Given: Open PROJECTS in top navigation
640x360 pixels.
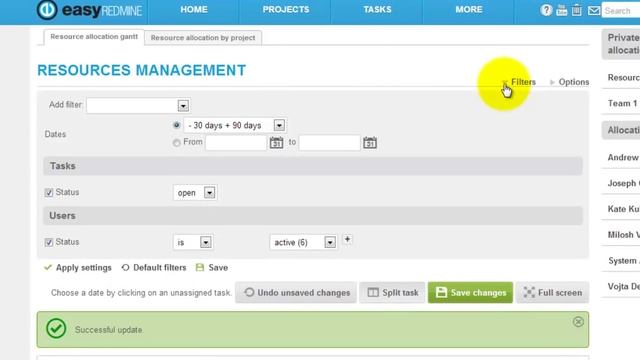Looking at the screenshot, I should click(286, 9).
